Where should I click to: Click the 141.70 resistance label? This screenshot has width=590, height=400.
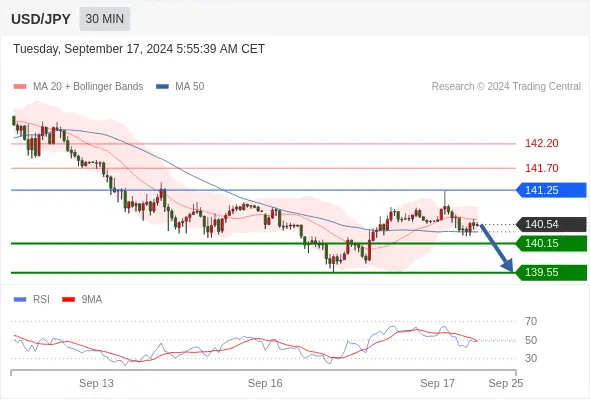coord(541,168)
